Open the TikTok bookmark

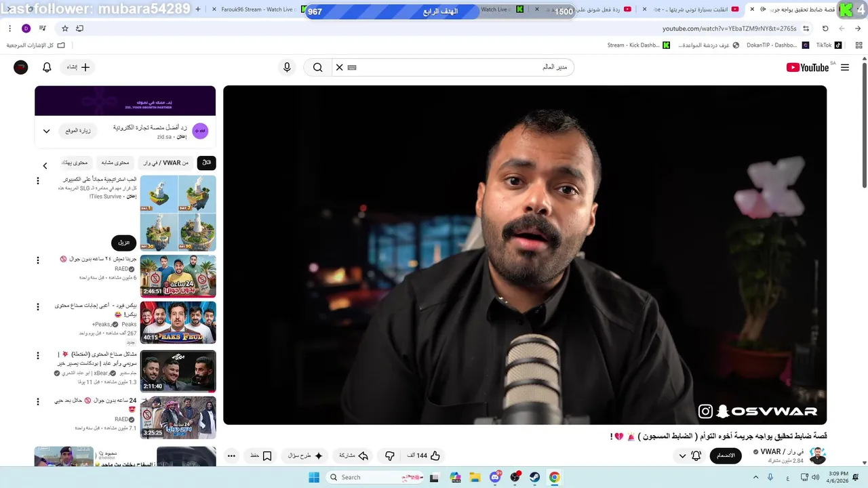(x=829, y=45)
